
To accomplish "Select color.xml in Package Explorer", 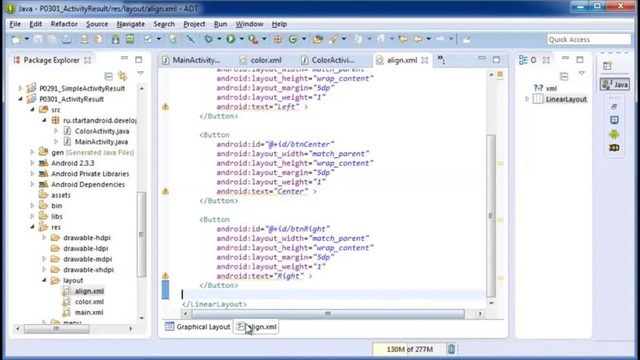I will [x=89, y=302].
